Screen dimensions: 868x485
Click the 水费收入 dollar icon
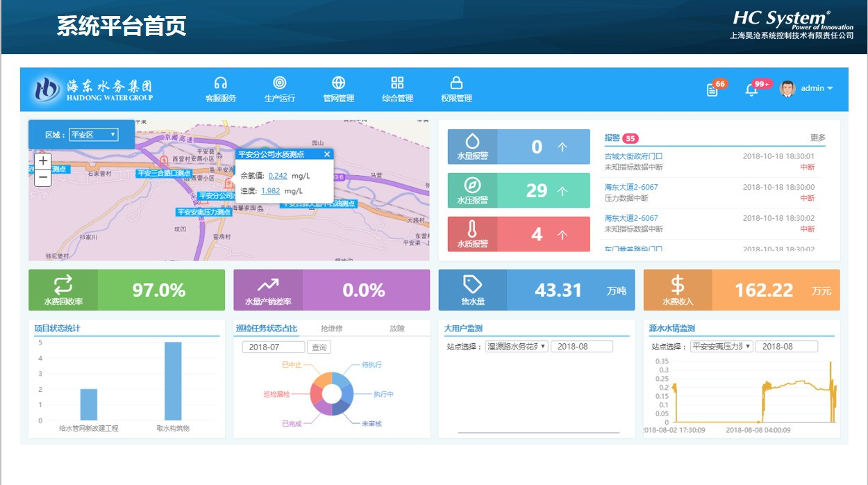pos(678,284)
